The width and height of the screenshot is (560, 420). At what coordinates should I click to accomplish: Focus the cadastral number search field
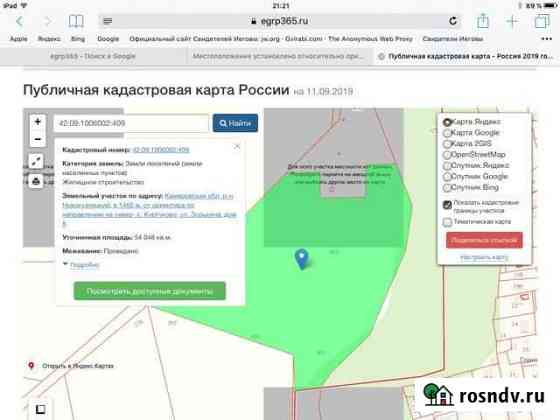click(131, 123)
